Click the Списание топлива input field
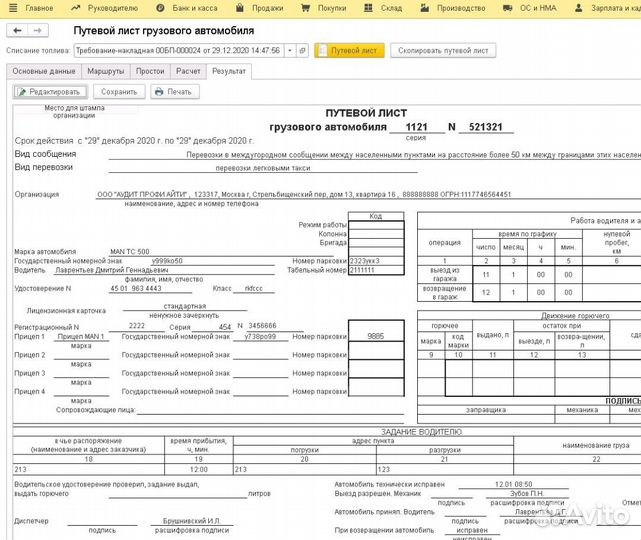This screenshot has height=540, width=641. (178, 50)
